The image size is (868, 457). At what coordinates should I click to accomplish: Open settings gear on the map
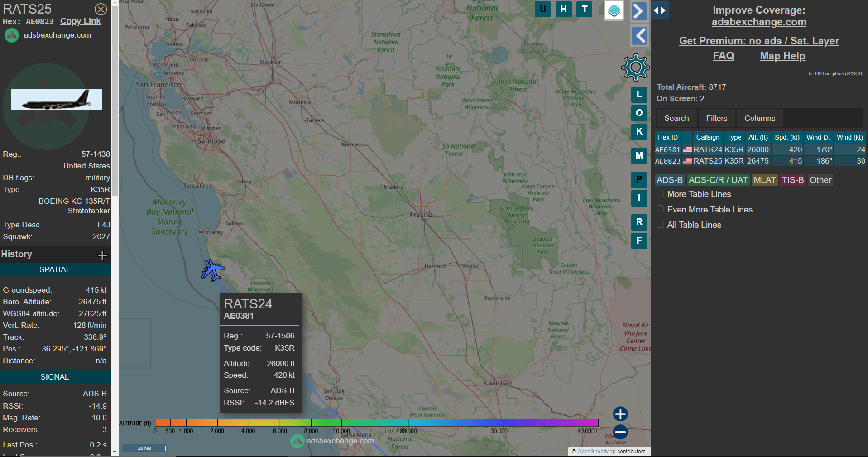636,67
